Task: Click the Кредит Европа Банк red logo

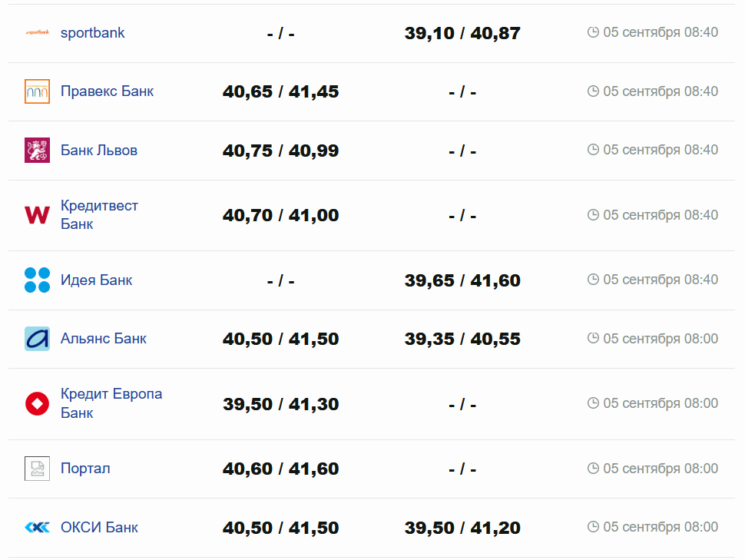Action: (37, 403)
